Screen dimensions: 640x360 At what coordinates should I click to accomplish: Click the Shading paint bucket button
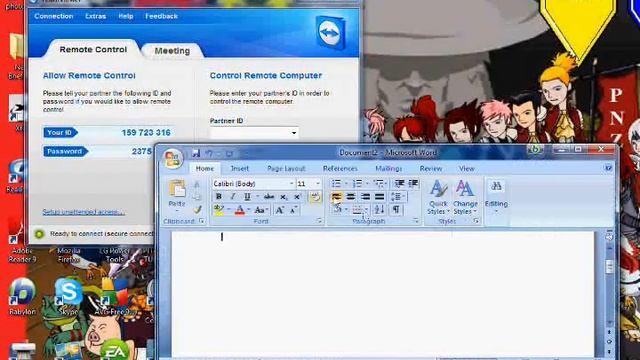[337, 210]
